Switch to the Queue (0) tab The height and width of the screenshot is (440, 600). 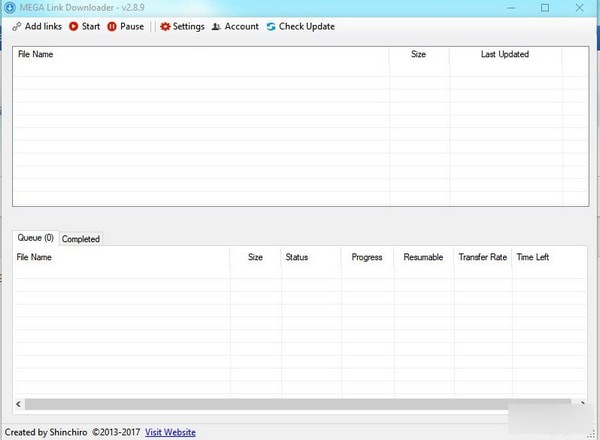pyautogui.click(x=36, y=238)
